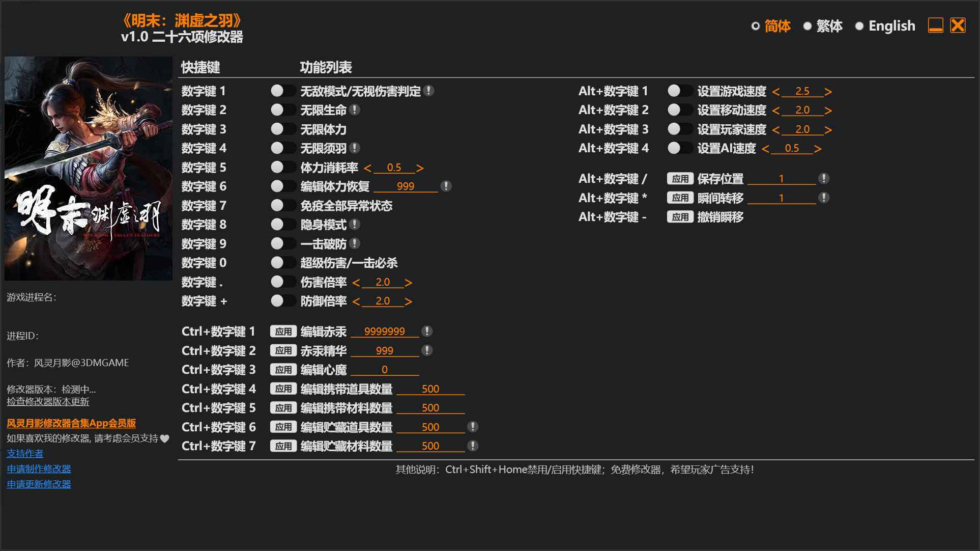Open the 支持作者 link
Screen dimensions: 980x551
click(24, 453)
